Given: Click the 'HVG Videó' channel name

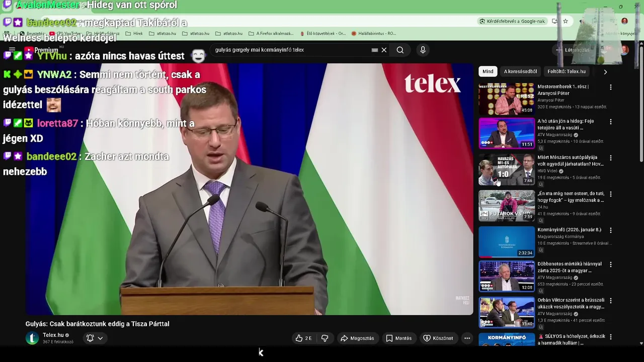Looking at the screenshot, I should (x=548, y=171).
